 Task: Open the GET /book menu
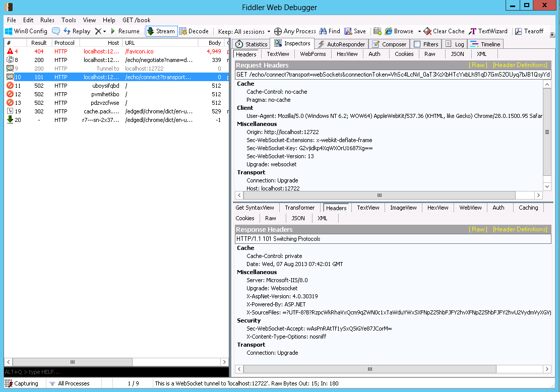pos(137,20)
